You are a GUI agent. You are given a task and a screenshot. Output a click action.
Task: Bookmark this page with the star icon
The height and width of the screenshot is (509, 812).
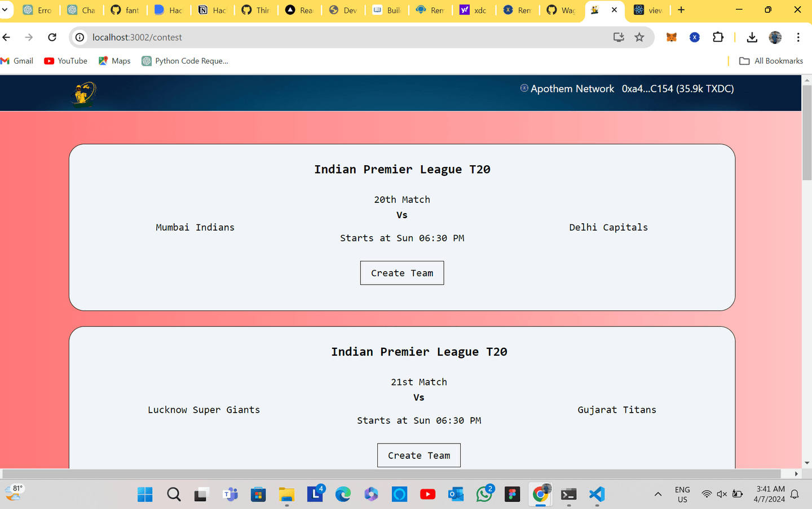(639, 37)
